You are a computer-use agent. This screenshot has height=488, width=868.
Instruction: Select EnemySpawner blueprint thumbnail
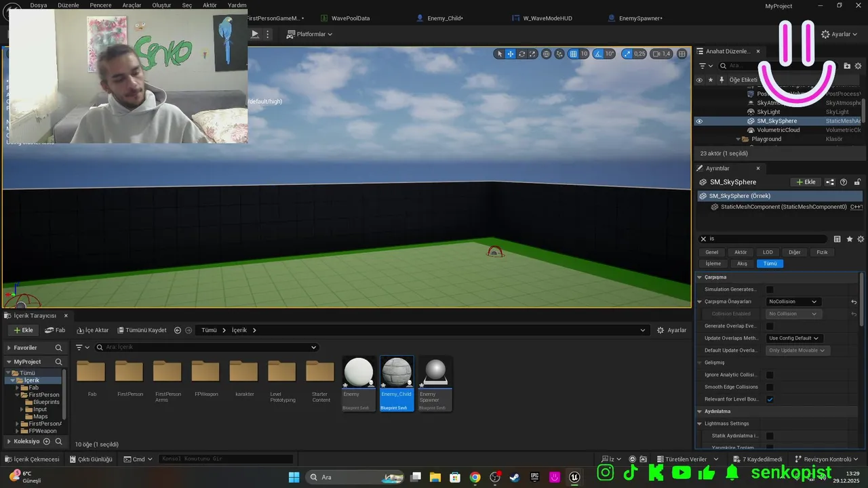(435, 384)
